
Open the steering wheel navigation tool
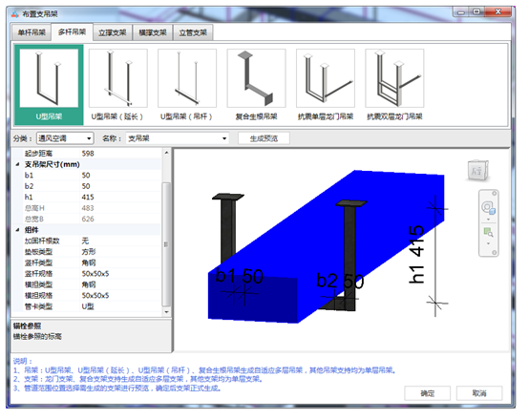(488, 207)
